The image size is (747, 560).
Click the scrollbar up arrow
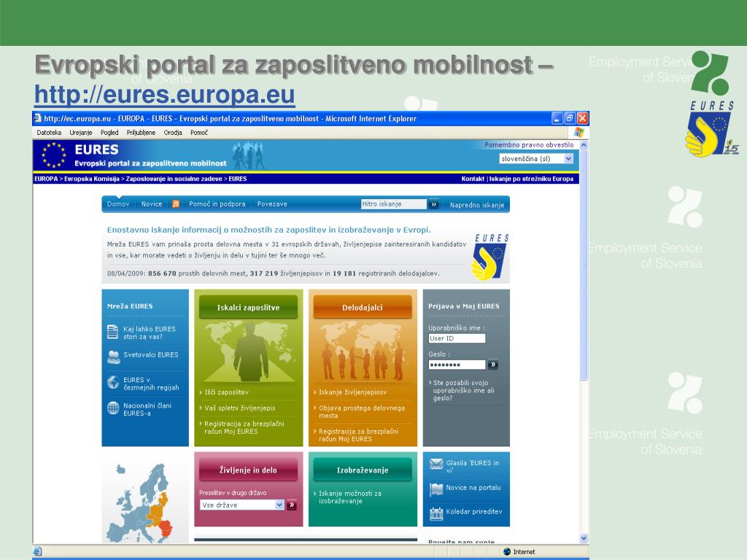(x=584, y=145)
